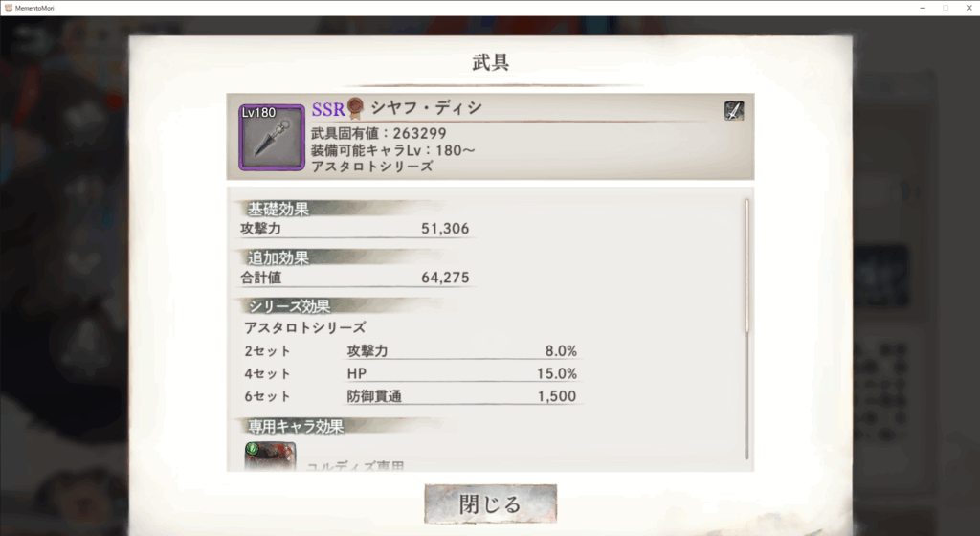This screenshot has width=980, height=536.
Task: Click the Lv180 weapon thumbnail icon
Action: coord(271,138)
